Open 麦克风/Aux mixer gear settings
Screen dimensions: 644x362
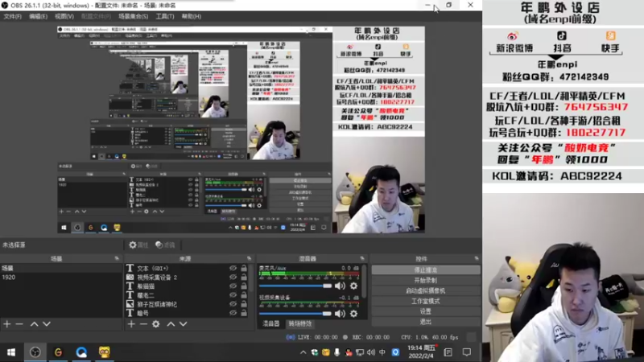(x=353, y=286)
